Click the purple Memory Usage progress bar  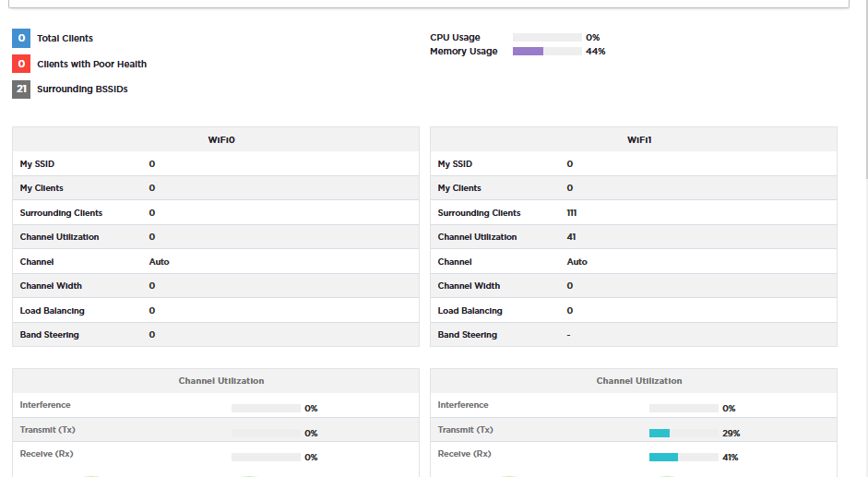tap(547, 52)
